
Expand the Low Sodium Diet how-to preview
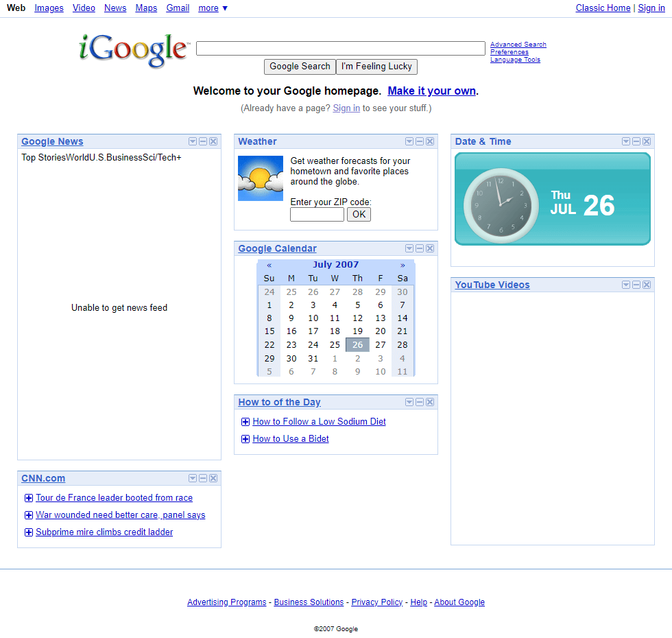(245, 422)
